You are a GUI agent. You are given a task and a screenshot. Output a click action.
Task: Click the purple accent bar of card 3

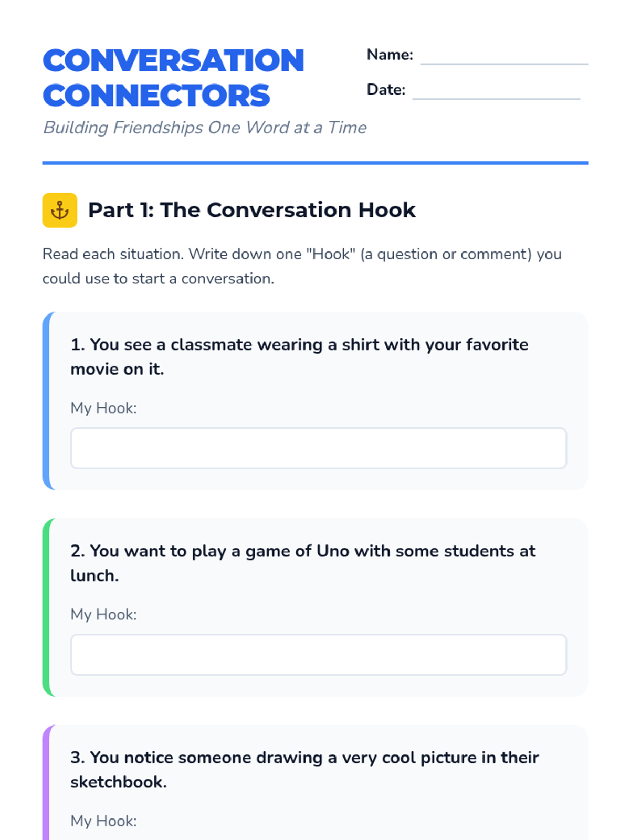(46, 787)
